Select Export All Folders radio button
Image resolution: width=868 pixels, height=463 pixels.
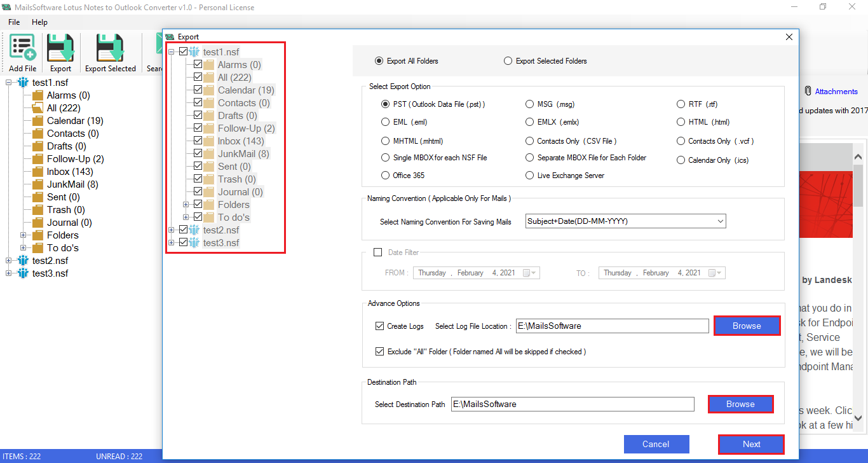[x=379, y=61]
